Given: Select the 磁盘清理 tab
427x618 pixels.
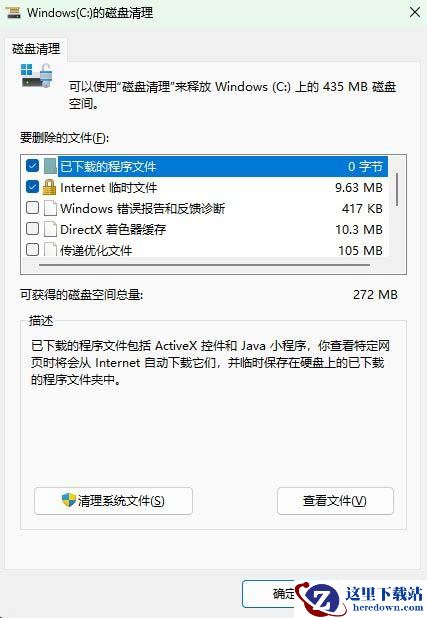Looking at the screenshot, I should click(36, 49).
